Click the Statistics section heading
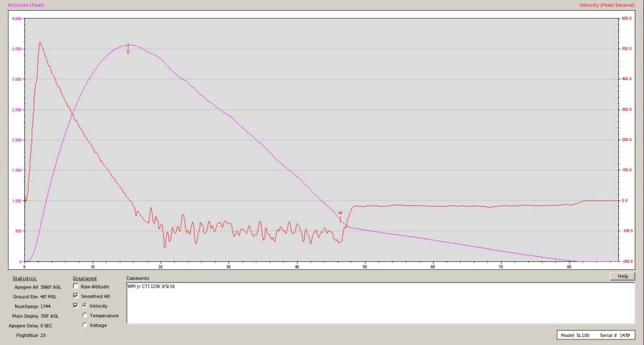644x345 pixels. pos(24,278)
